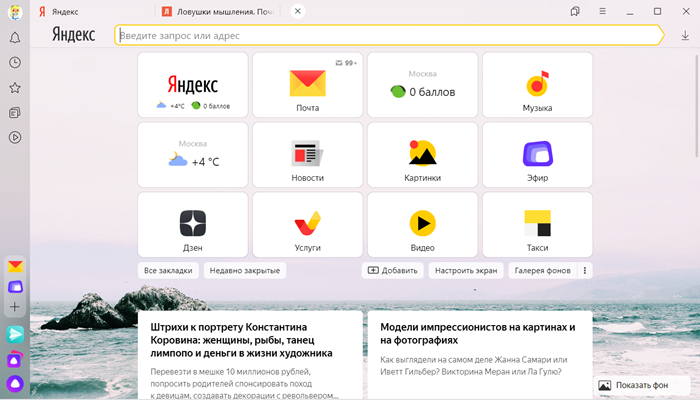Focus the search or address field
700x400 pixels.
[388, 35]
